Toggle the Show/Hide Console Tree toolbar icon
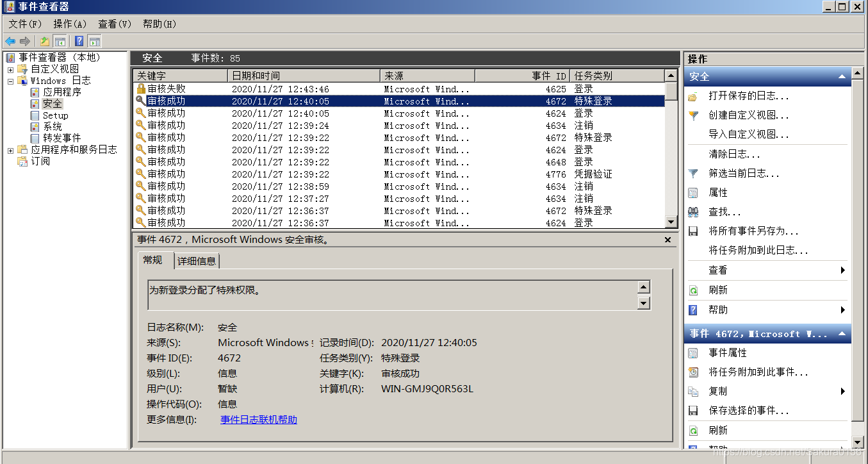 point(60,41)
